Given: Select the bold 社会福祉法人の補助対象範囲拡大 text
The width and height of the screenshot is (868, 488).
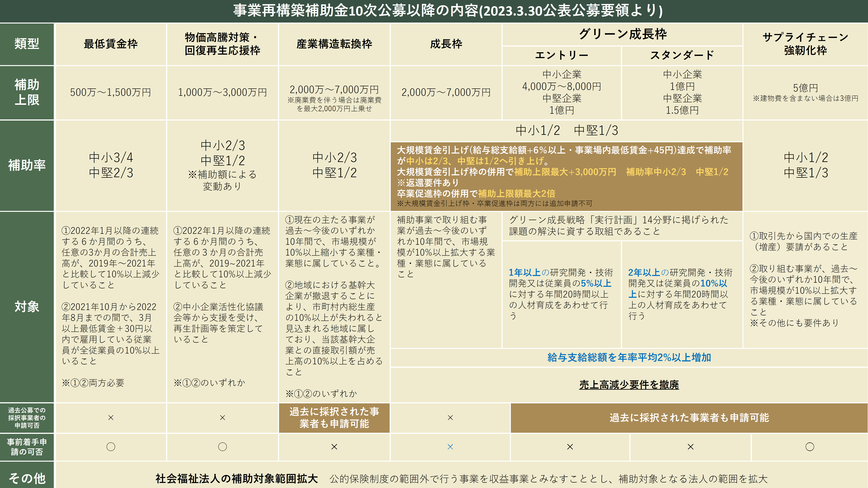Looking at the screenshot, I should pos(237,479).
